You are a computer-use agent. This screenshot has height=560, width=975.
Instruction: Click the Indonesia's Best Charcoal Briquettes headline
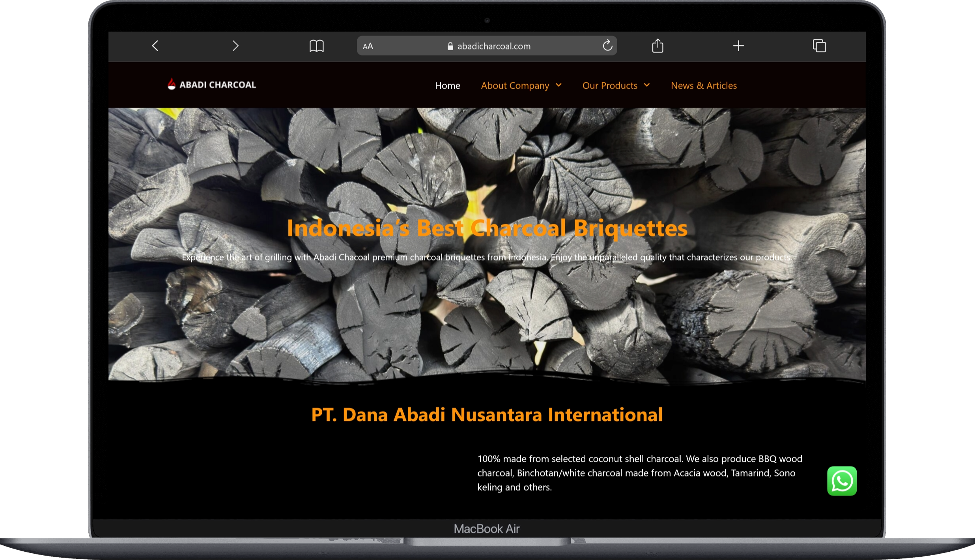pos(487,228)
